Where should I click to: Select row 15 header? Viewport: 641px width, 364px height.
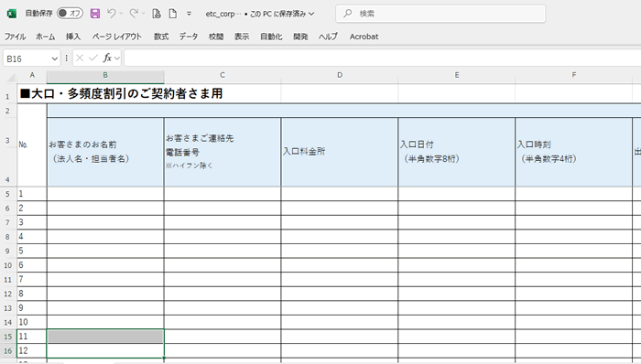(x=7, y=337)
